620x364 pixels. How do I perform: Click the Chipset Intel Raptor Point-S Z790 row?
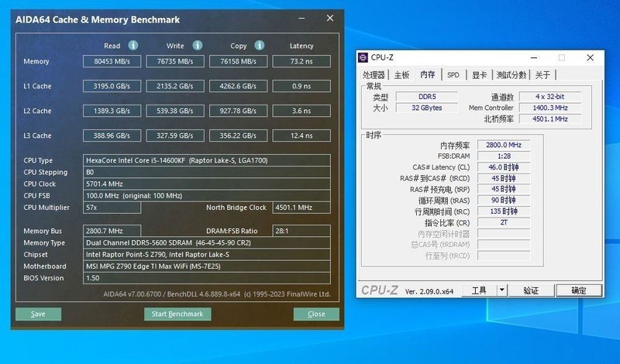(207, 255)
